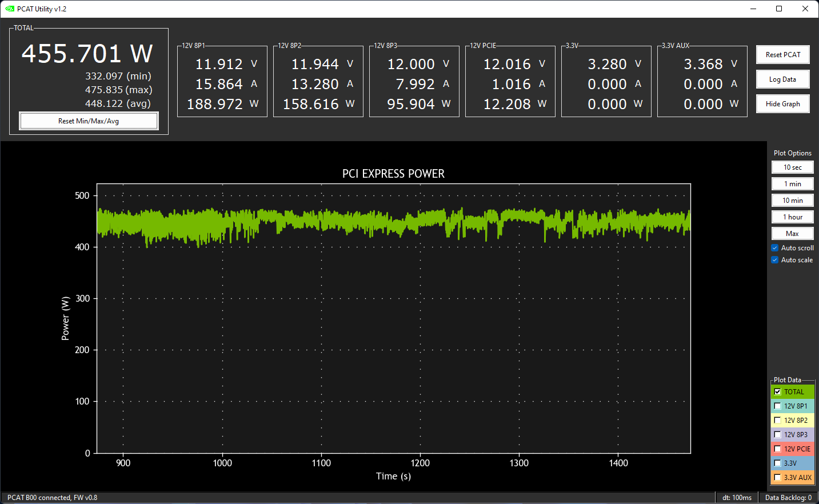Image resolution: width=819 pixels, height=504 pixels.
Task: Start logging with Log Data button
Action: tap(782, 79)
